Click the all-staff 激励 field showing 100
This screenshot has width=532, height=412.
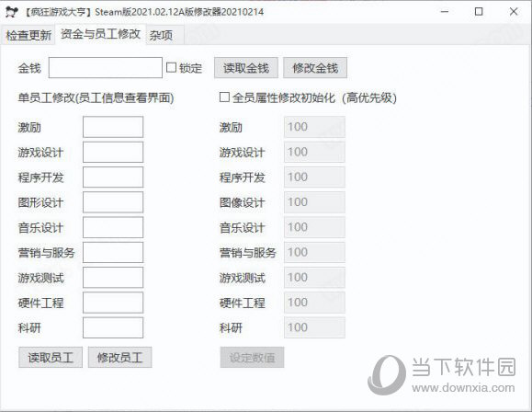tap(314, 127)
